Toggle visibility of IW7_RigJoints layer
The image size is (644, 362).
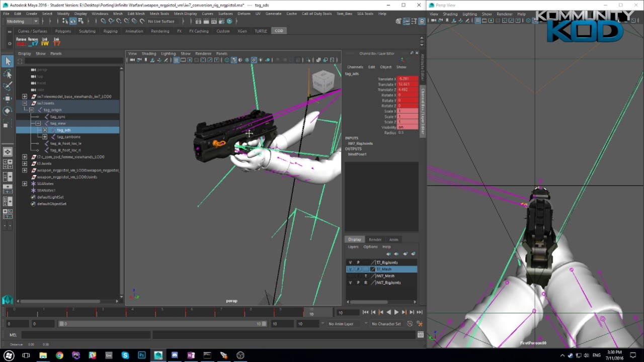(350, 283)
